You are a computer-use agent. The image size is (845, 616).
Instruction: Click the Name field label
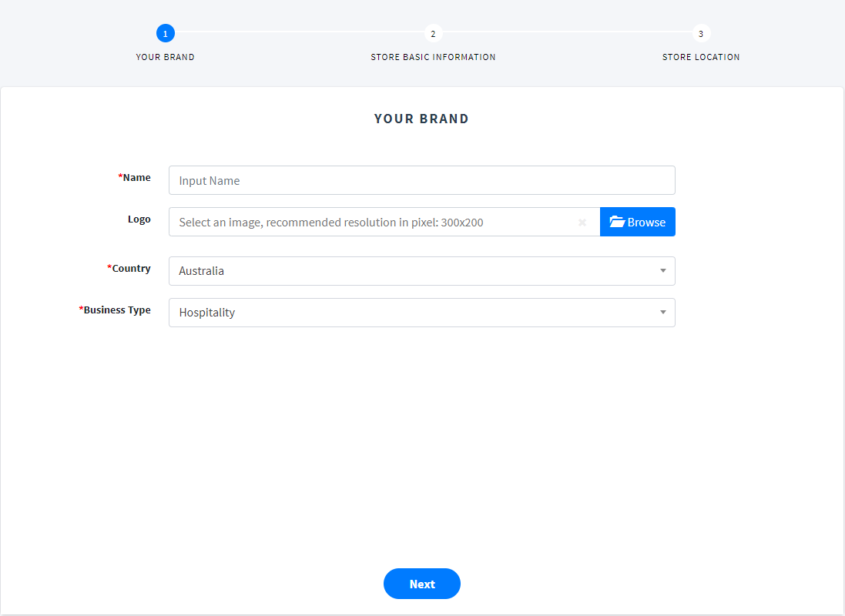[136, 177]
